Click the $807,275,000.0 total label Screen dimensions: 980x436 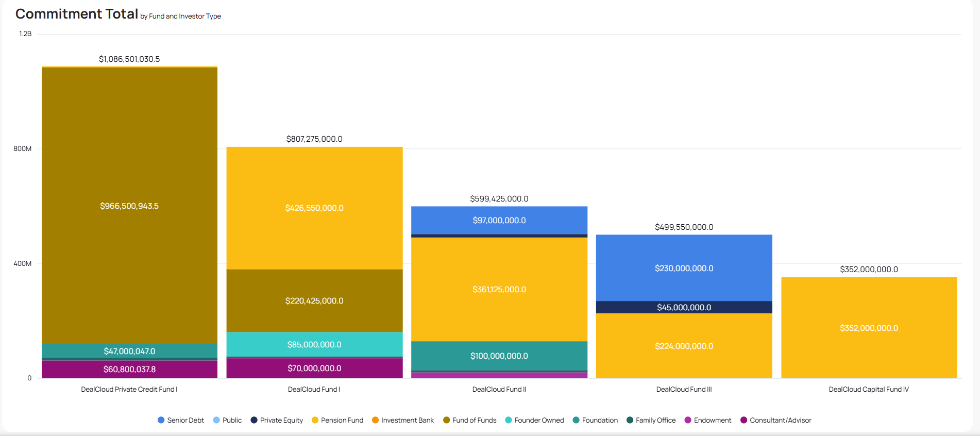[314, 139]
